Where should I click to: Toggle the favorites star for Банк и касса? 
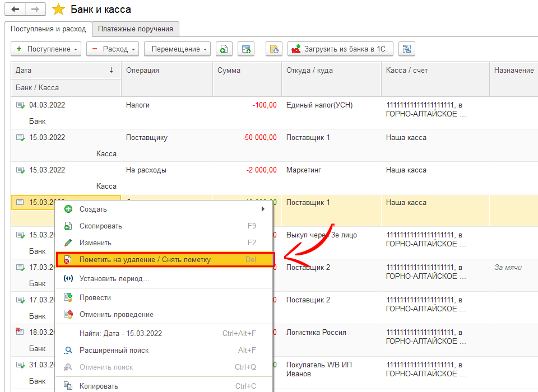[58, 10]
